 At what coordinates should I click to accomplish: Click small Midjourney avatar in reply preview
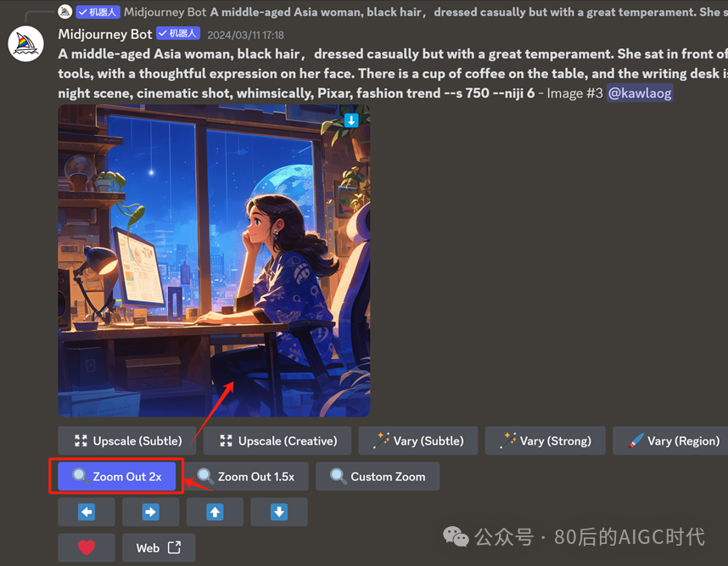pos(65,12)
